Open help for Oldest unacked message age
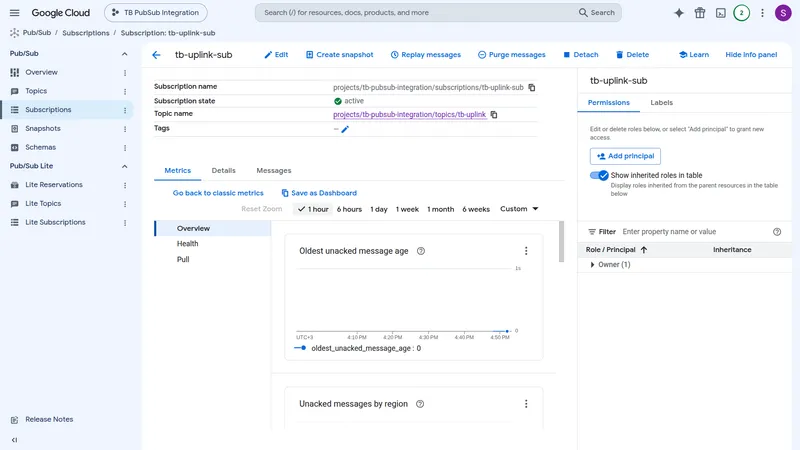The width and height of the screenshot is (800, 450). [x=421, y=251]
